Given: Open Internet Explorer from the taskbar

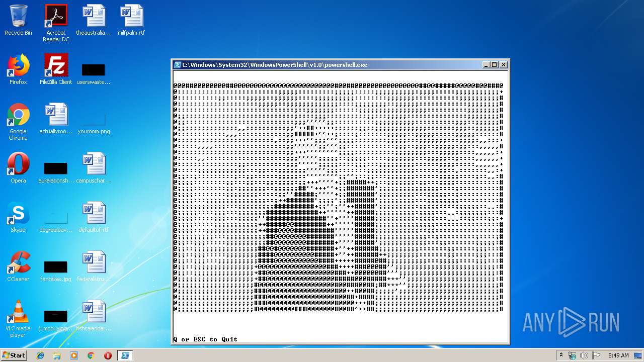Looking at the screenshot, I should (40, 355).
